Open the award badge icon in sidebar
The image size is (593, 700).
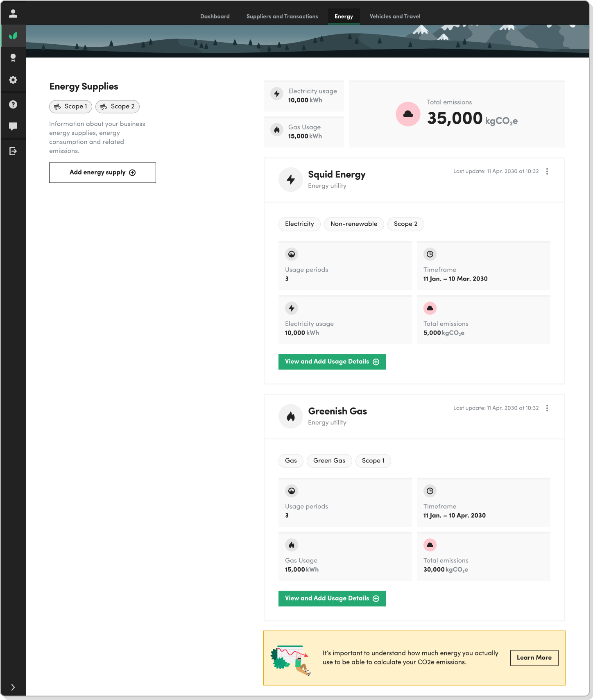pos(13,58)
